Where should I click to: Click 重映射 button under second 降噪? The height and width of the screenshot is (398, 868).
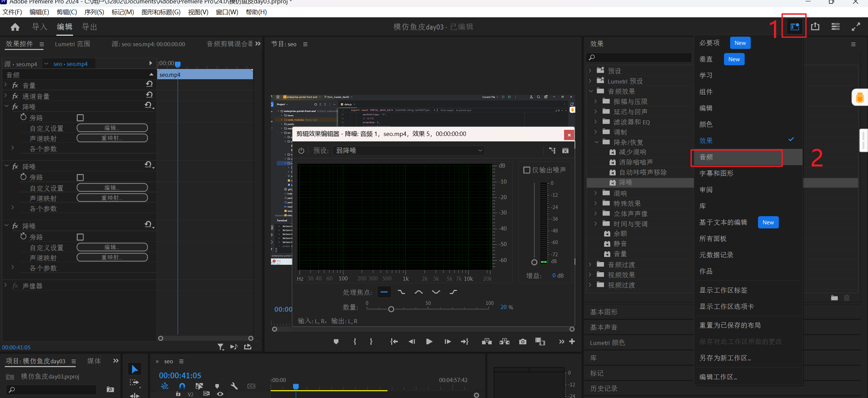coord(112,198)
